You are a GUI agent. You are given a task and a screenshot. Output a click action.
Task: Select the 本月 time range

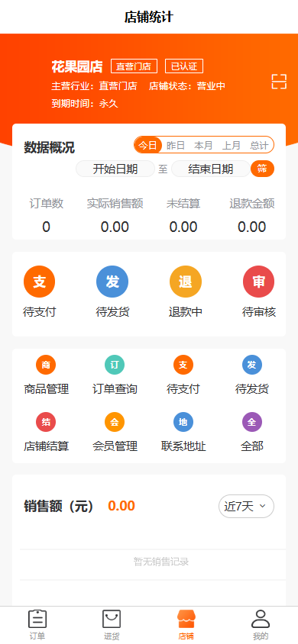pos(204,145)
